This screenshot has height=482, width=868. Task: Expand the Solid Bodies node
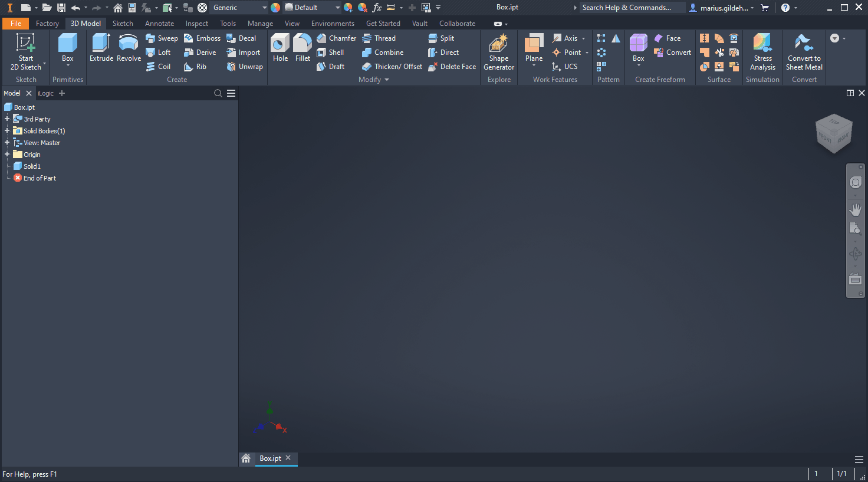7,130
